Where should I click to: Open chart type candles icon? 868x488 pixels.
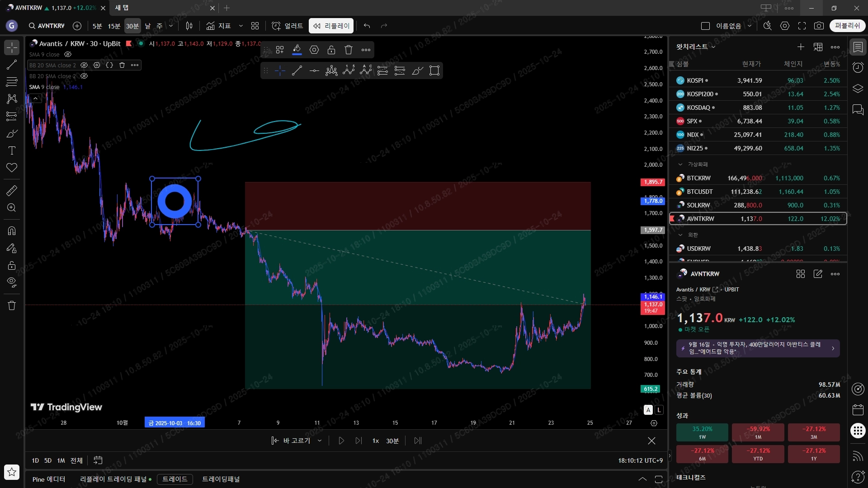[189, 26]
